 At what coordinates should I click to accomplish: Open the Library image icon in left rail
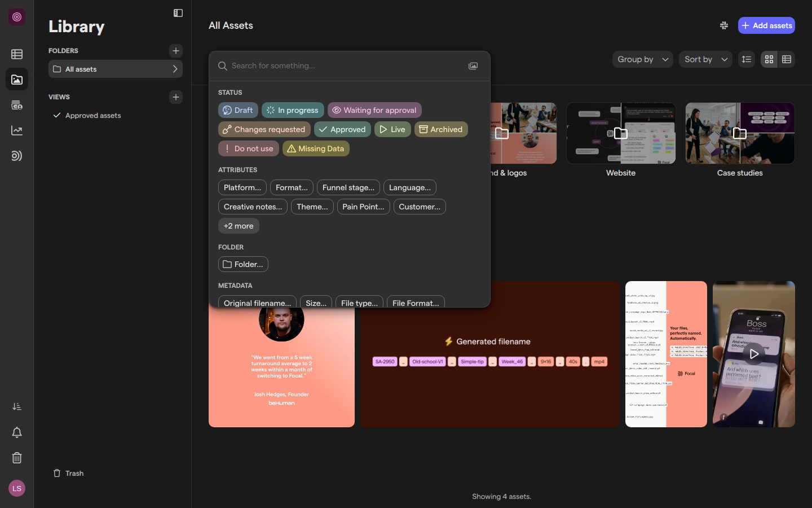pyautogui.click(x=17, y=80)
